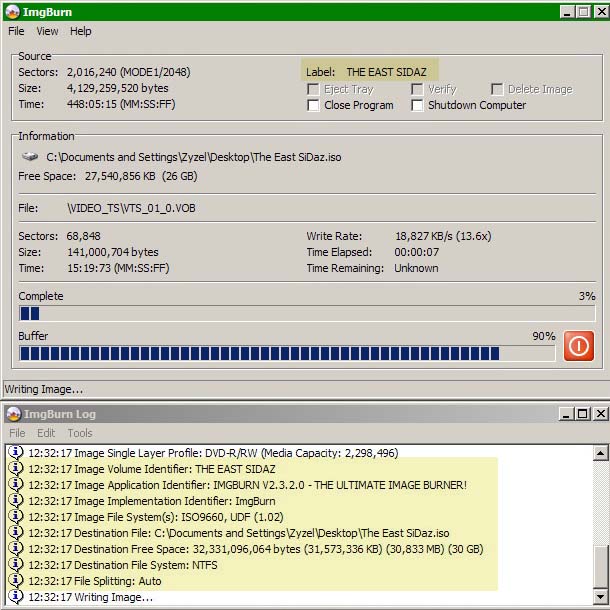This screenshot has height=610, width=610.
Task: Click the ImgBurn title bar app icon
Action: 13,12
